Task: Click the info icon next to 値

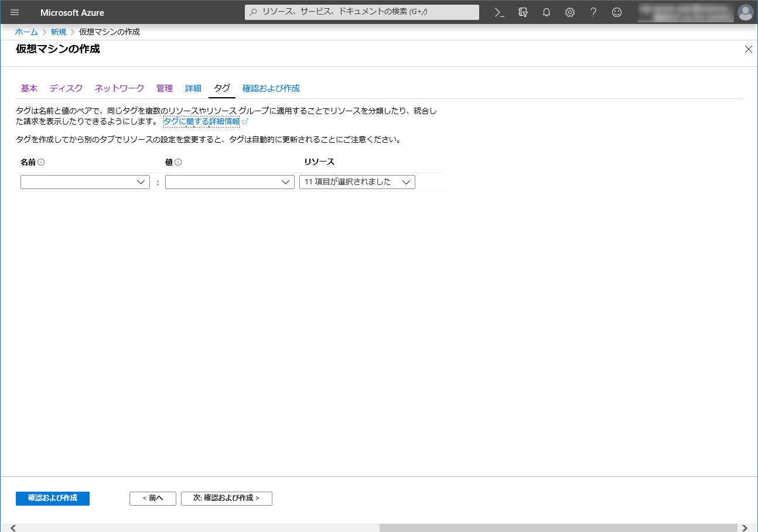Action: tap(178, 162)
